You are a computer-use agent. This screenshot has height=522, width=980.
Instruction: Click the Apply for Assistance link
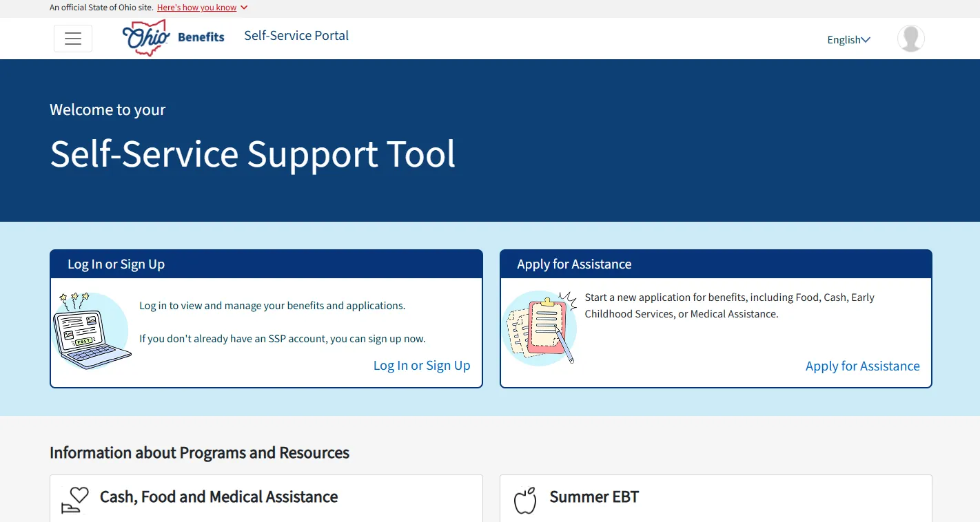click(x=862, y=366)
